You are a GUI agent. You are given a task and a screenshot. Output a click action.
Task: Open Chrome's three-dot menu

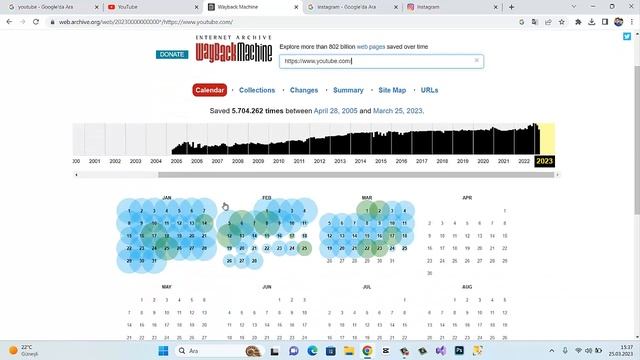631,22
